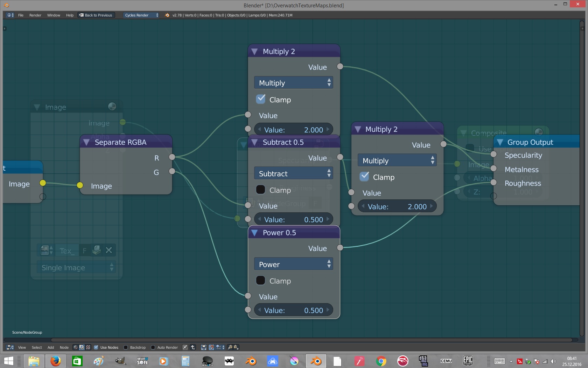Collapse the Separate RGBA node
The width and height of the screenshot is (588, 368).
click(86, 142)
